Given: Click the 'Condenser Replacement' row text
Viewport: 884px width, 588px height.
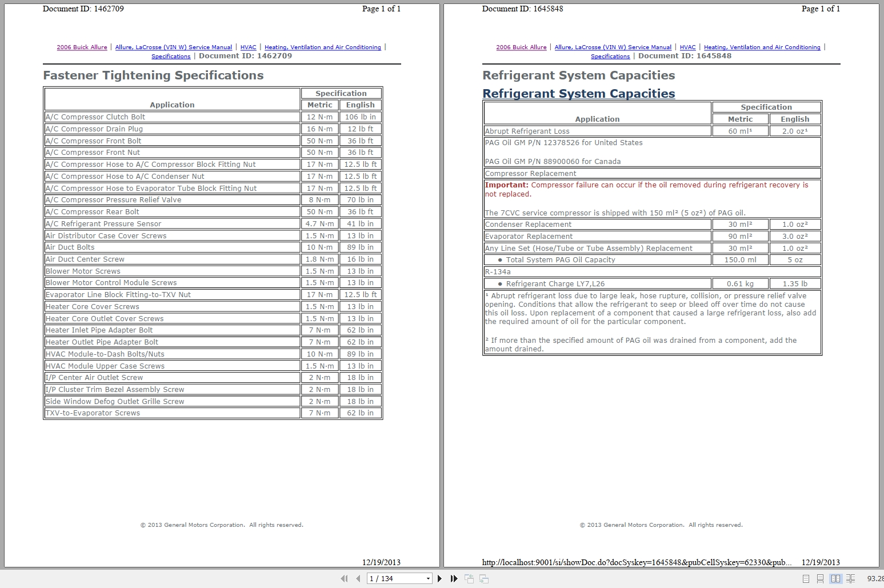Looking at the screenshot, I should click(x=529, y=225).
